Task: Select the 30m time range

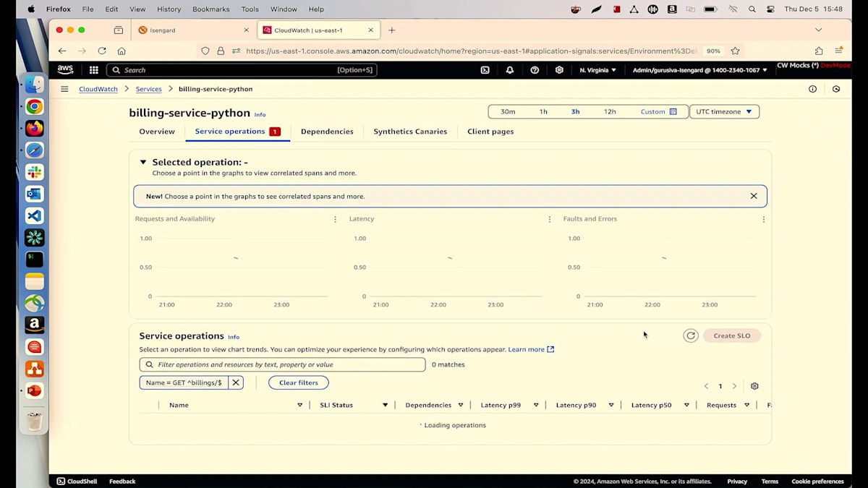Action: coord(508,112)
